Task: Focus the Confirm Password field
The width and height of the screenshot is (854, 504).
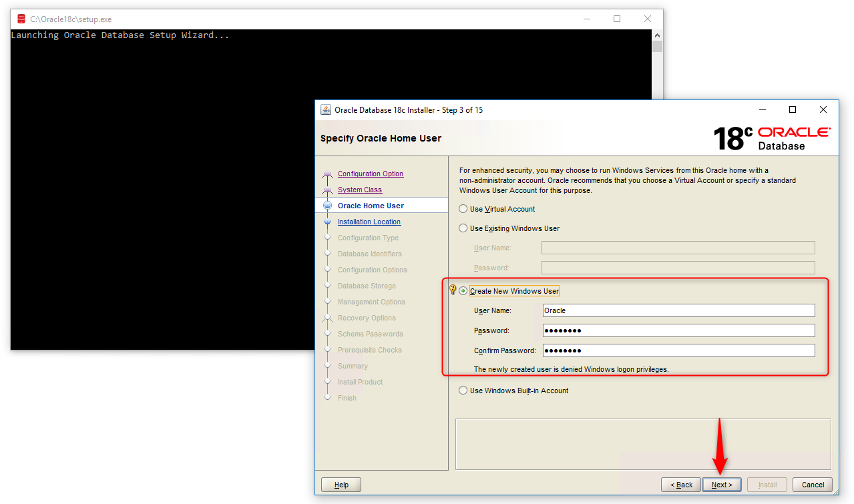Action: (678, 350)
